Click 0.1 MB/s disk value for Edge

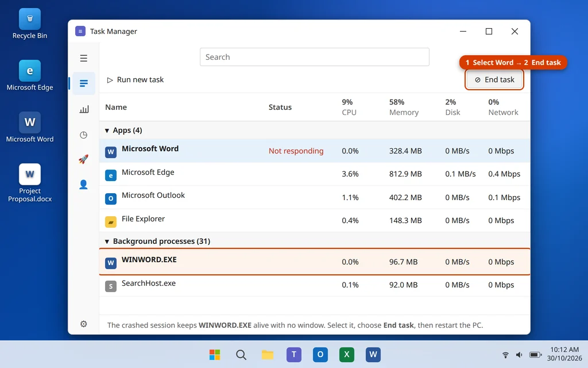460,174
